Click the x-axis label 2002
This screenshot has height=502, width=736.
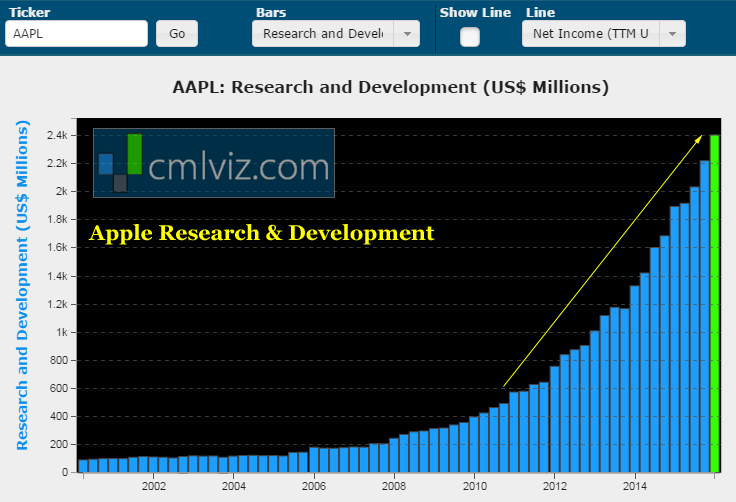[x=154, y=486]
